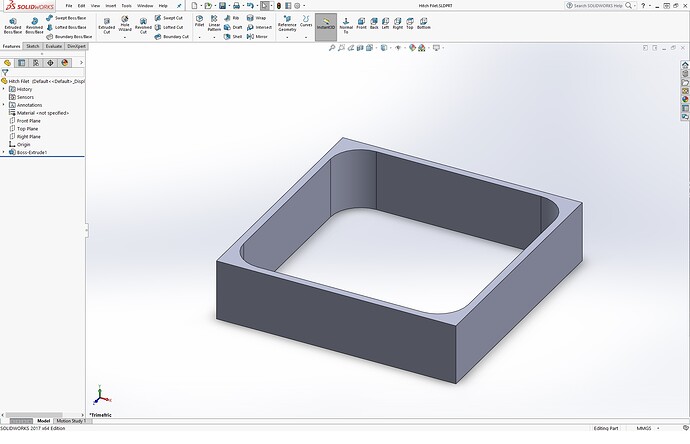Select the Mirror feature tool
The width and height of the screenshot is (690, 444).
coord(257,37)
